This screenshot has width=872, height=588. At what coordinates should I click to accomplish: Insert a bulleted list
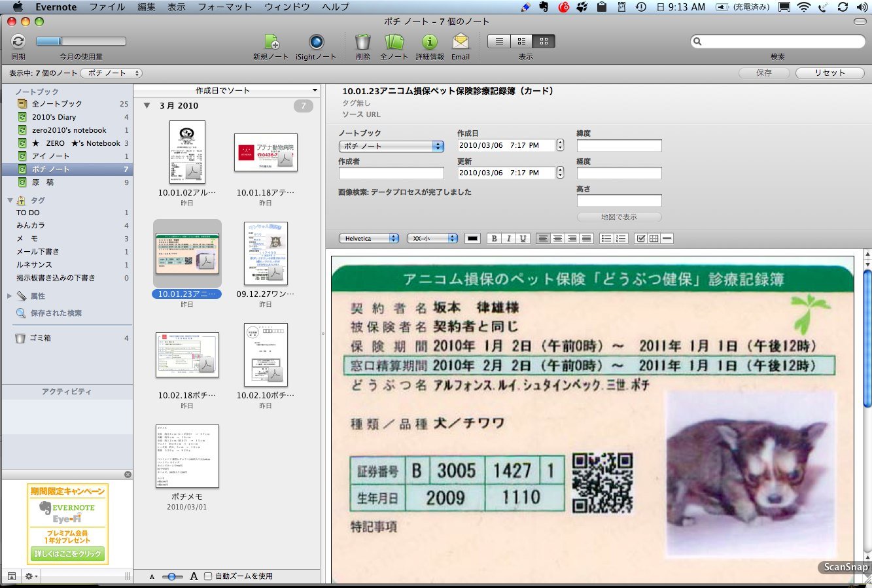606,239
